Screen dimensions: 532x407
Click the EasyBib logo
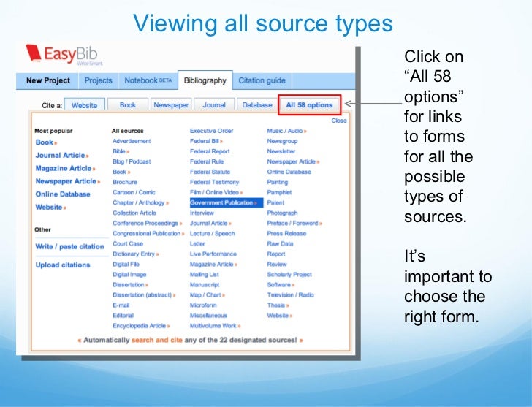64,54
